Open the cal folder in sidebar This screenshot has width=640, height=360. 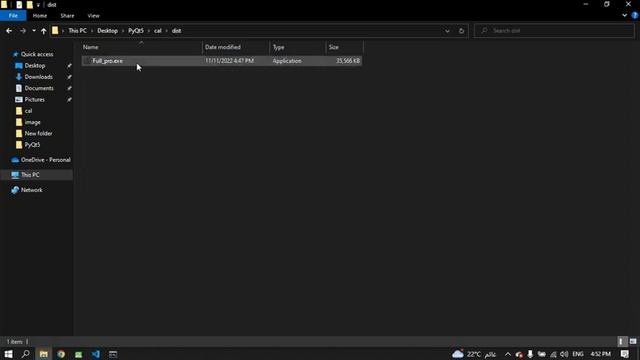28,111
